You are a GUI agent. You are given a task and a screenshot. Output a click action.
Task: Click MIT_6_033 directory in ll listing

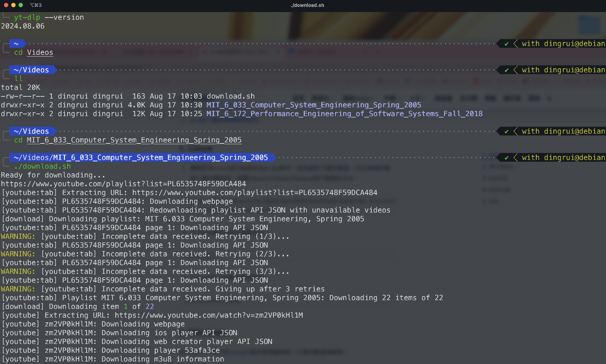(314, 105)
